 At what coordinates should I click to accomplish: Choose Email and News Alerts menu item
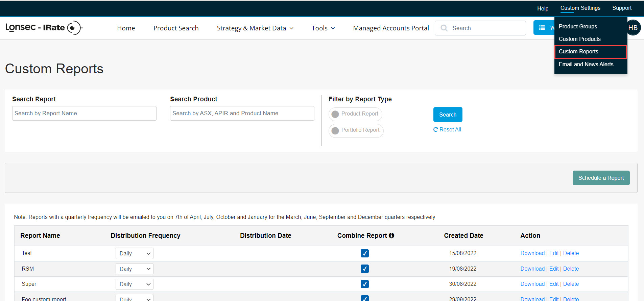(x=586, y=64)
